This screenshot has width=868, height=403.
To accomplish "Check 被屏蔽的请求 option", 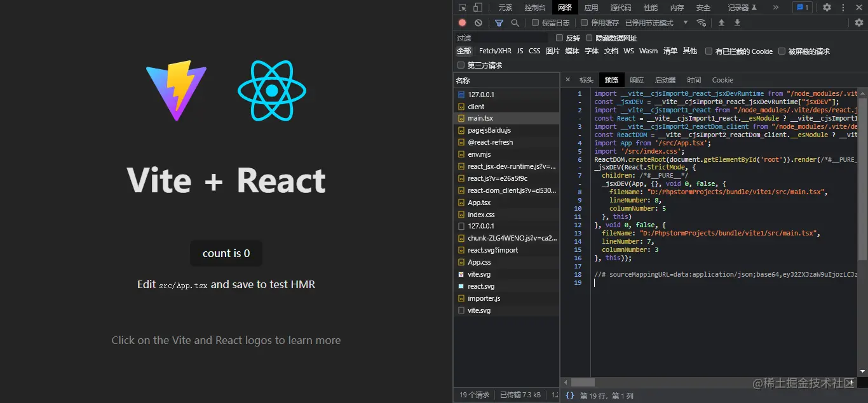I will 782,51.
